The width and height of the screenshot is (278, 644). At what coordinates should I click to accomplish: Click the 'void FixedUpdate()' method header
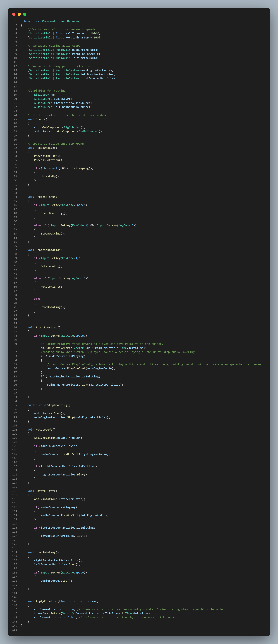42,148
